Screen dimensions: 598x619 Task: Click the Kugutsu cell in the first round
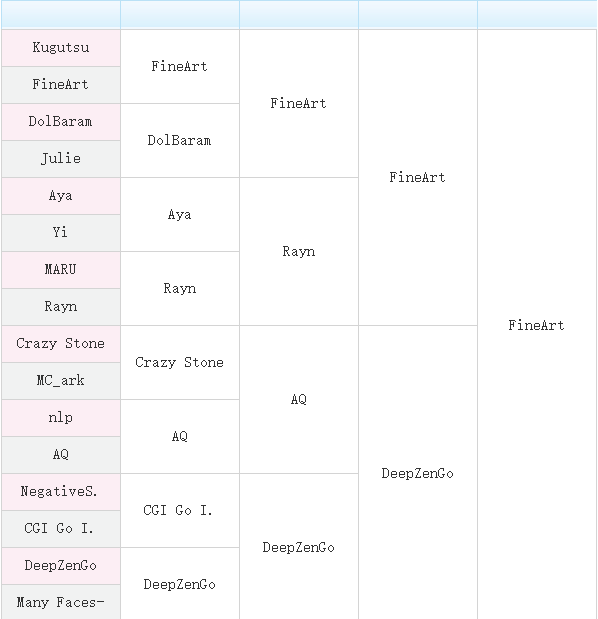61,48
